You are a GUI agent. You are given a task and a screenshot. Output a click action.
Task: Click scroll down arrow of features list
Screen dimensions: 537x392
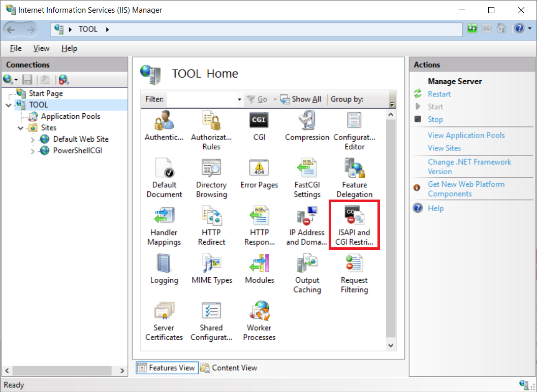391,345
